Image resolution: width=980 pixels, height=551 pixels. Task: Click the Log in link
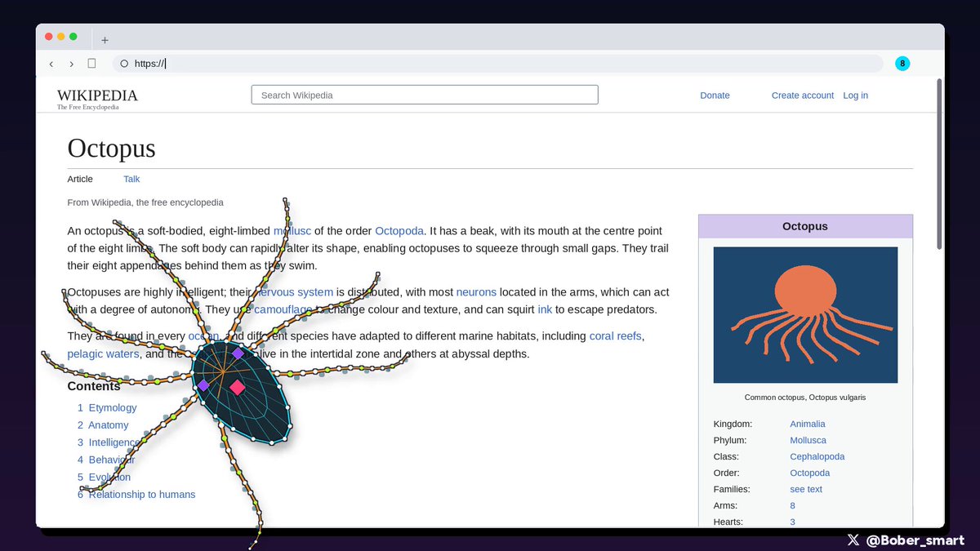[x=855, y=96]
